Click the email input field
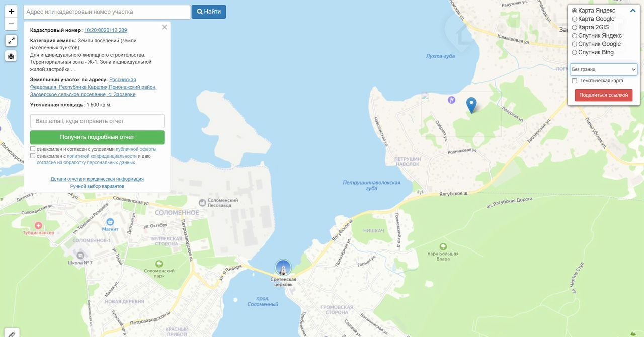Image resolution: width=644 pixels, height=337 pixels. pos(97,121)
